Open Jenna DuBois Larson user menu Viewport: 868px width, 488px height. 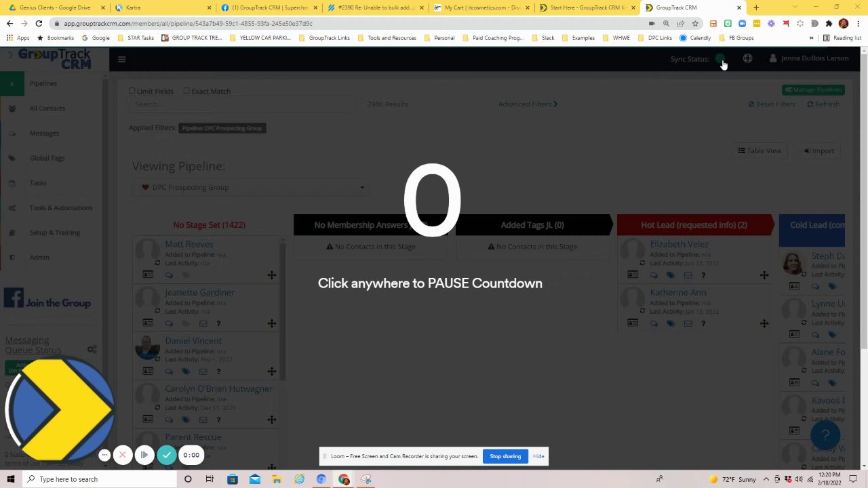(809, 58)
